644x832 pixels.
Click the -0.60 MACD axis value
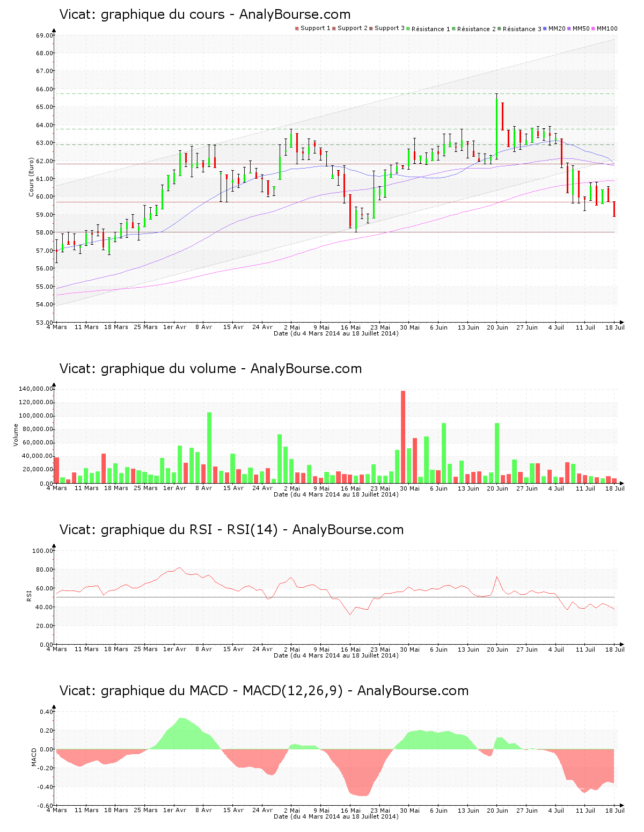point(45,806)
